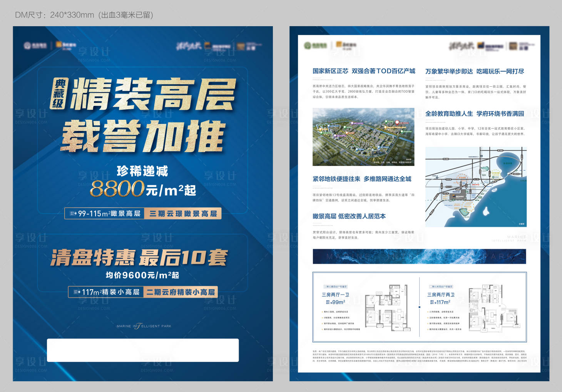Click the green logo at back flyer top-left
The height and width of the screenshot is (392, 562).
point(315,45)
